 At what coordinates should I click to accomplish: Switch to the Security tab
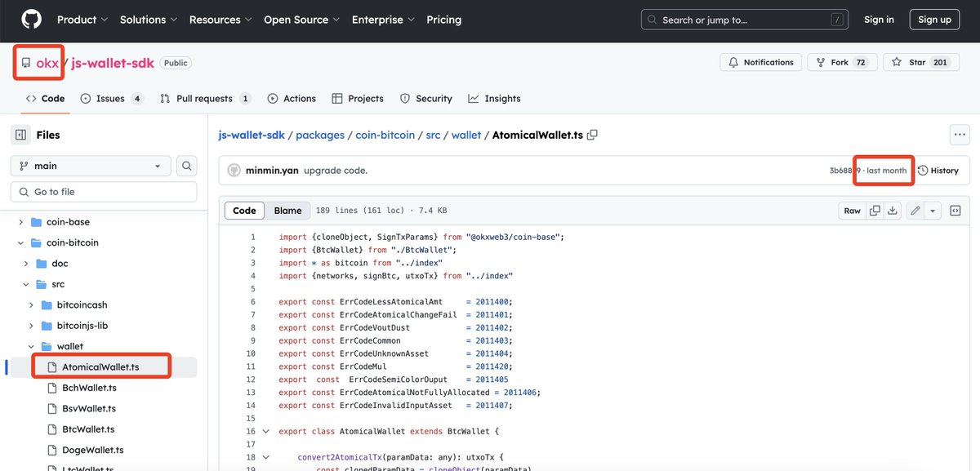pyautogui.click(x=425, y=99)
